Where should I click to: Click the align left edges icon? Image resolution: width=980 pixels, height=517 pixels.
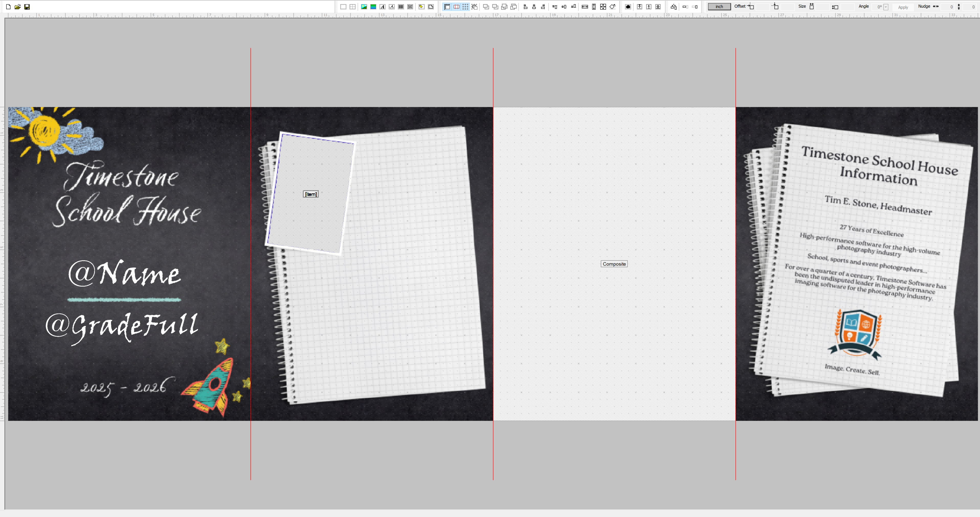pyautogui.click(x=525, y=6)
